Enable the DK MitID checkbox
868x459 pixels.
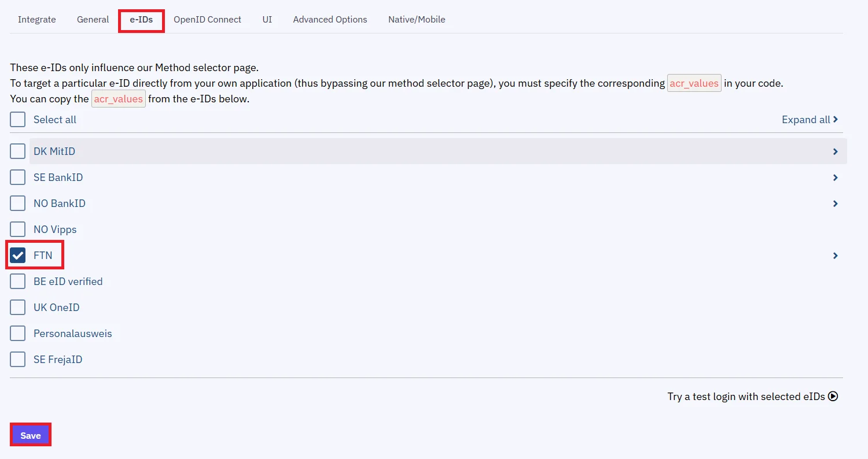click(x=17, y=151)
